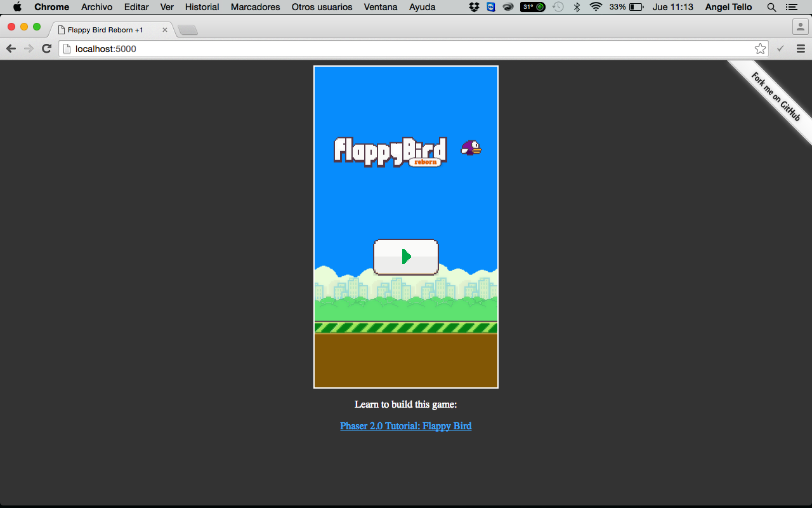Click the 31° temperature monitor icon
Image resolution: width=812 pixels, height=508 pixels.
click(x=533, y=7)
